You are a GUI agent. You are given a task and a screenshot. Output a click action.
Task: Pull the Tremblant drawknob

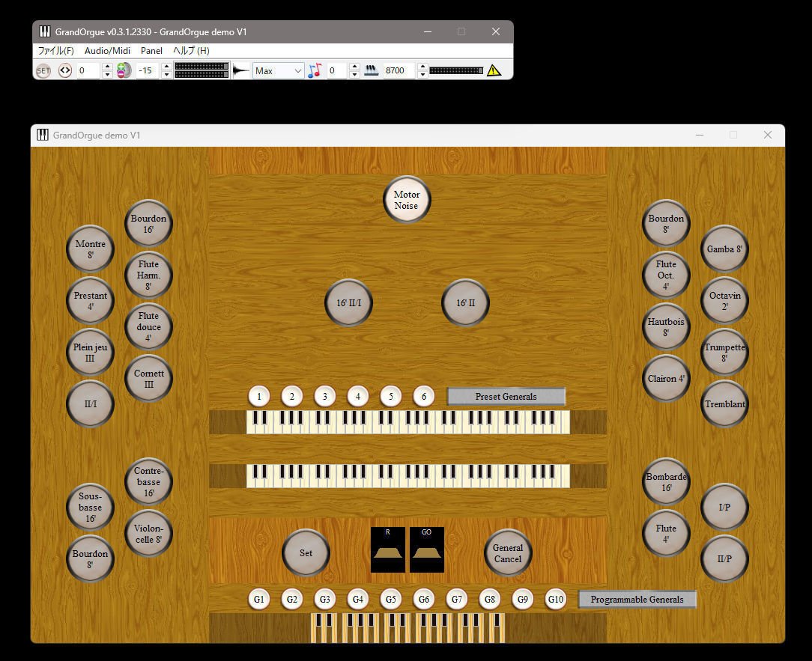click(x=724, y=403)
